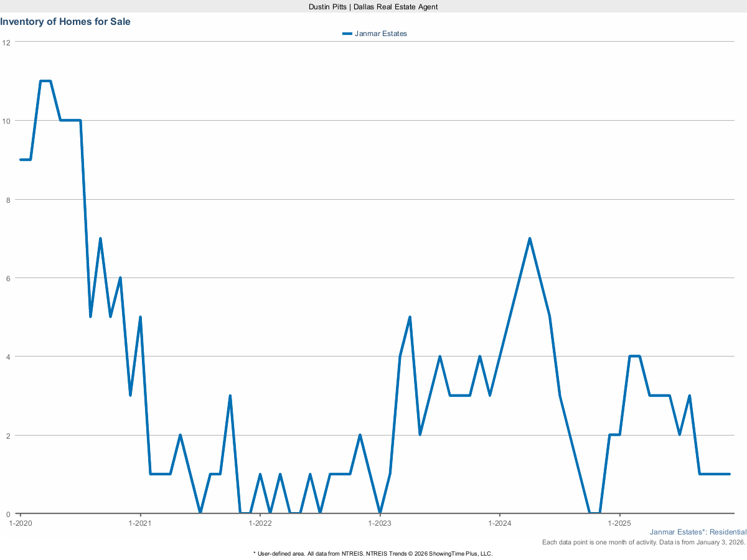Select the data point touching zero near 1-2023

[381, 512]
